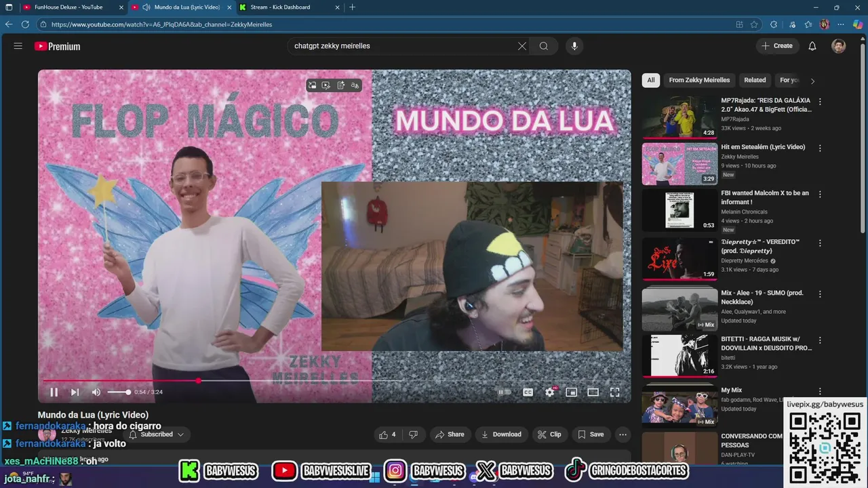Clear the search box text
The image size is (868, 488).
522,46
